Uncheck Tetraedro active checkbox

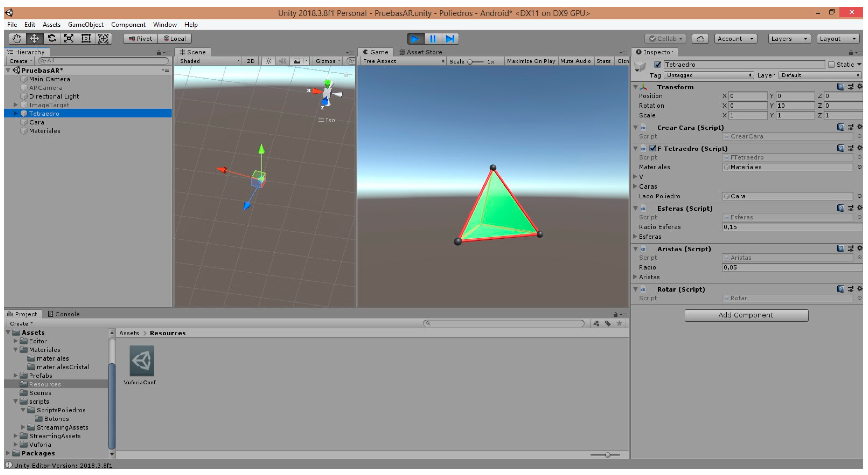pyautogui.click(x=657, y=64)
